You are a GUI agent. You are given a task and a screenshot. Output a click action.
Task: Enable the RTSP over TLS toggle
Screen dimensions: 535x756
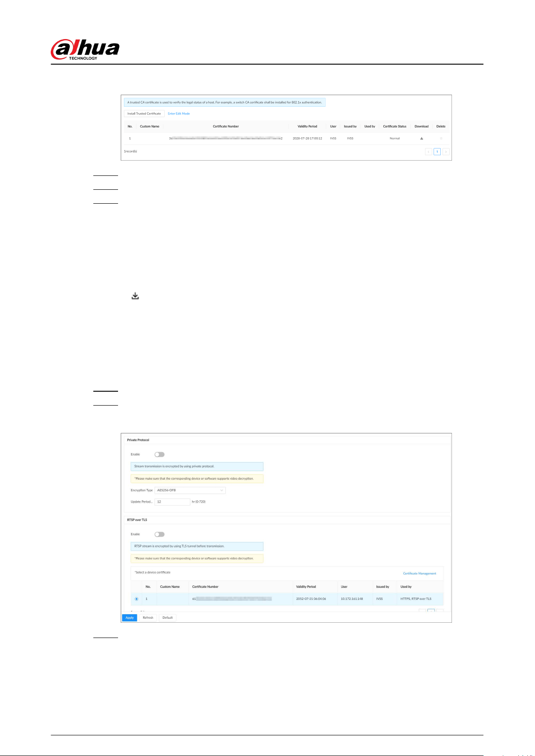(x=159, y=534)
